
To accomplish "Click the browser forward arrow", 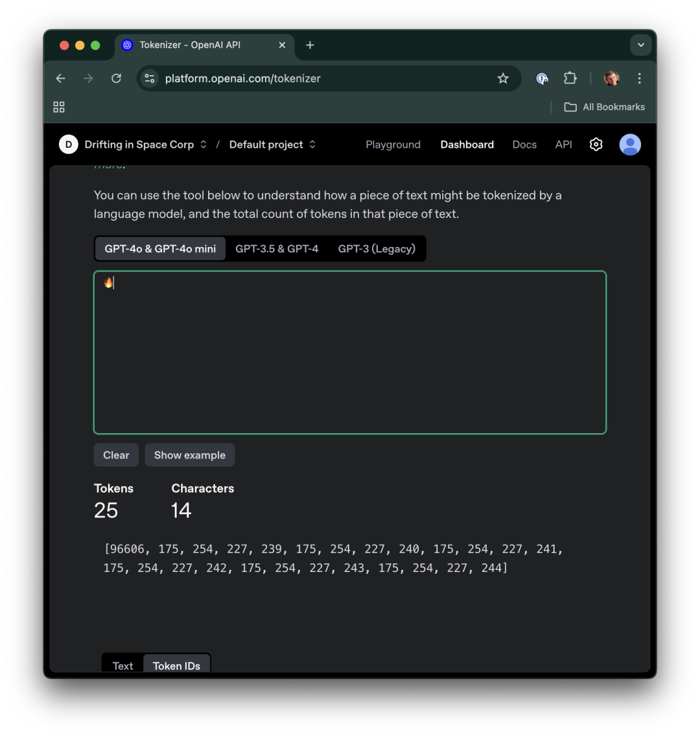I will point(88,78).
